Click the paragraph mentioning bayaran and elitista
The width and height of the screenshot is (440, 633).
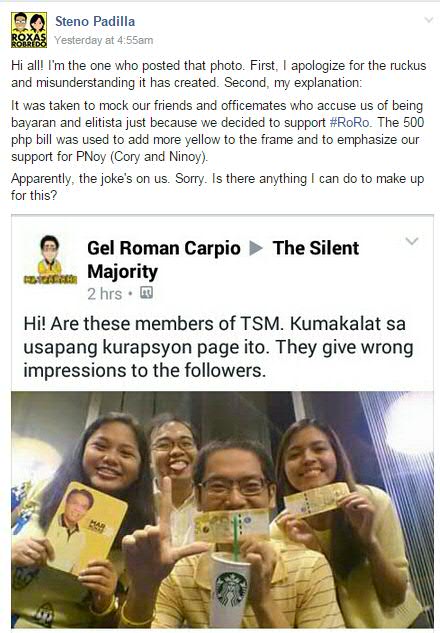tap(218, 131)
